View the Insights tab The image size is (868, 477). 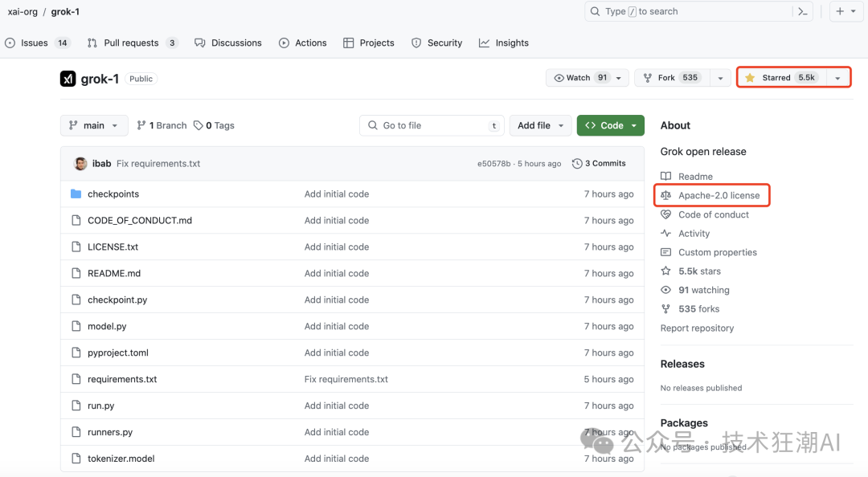(504, 43)
